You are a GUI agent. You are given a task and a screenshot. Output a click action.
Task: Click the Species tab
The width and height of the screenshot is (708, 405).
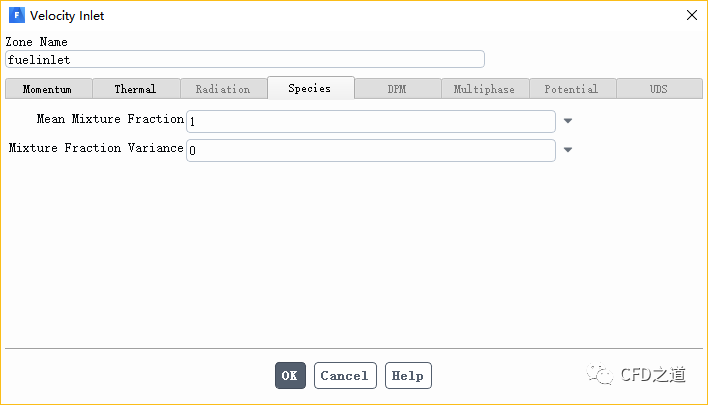point(310,88)
